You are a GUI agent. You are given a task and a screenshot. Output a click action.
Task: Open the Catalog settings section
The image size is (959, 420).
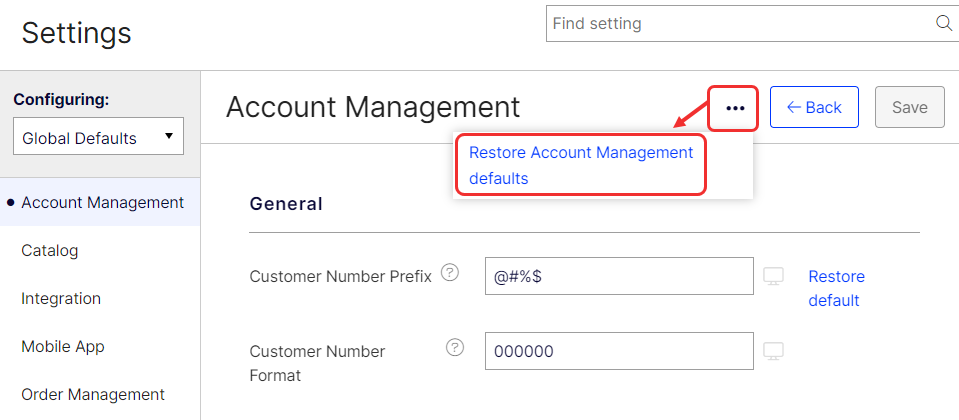coord(50,251)
